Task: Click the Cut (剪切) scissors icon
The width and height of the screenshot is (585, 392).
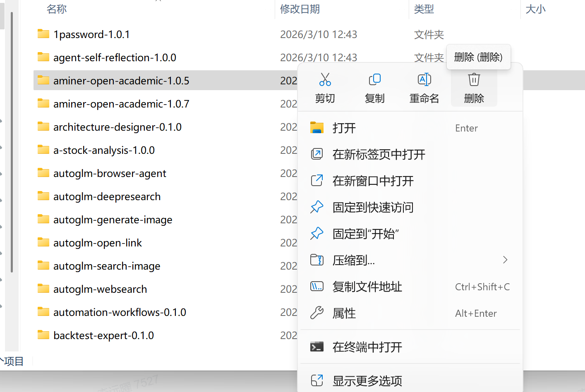Action: (x=325, y=79)
